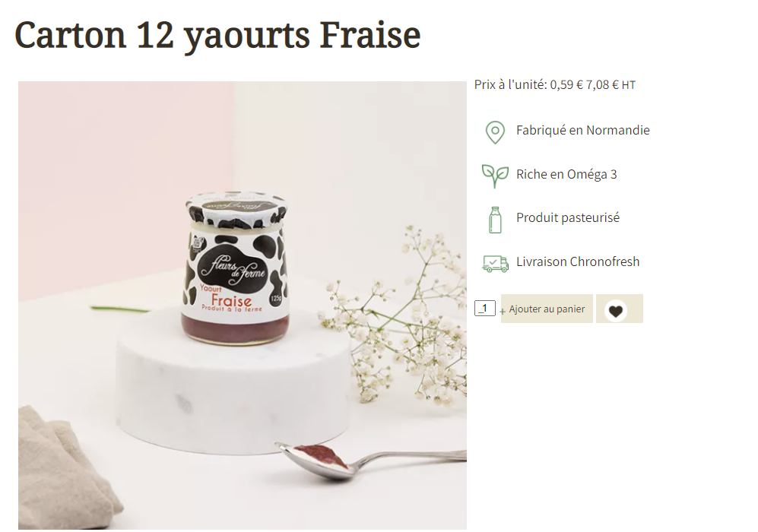The image size is (758, 532).
Task: Click the Chronofresh delivery truck icon
Action: pos(496,264)
